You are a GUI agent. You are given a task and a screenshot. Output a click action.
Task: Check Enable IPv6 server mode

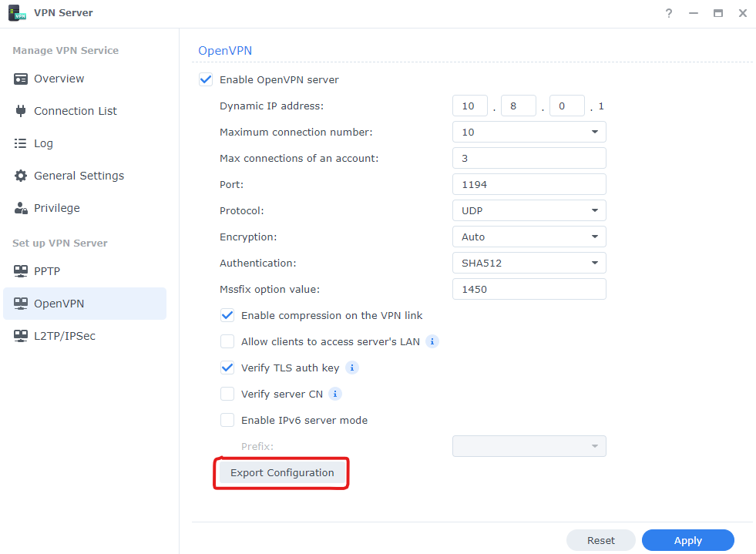227,420
